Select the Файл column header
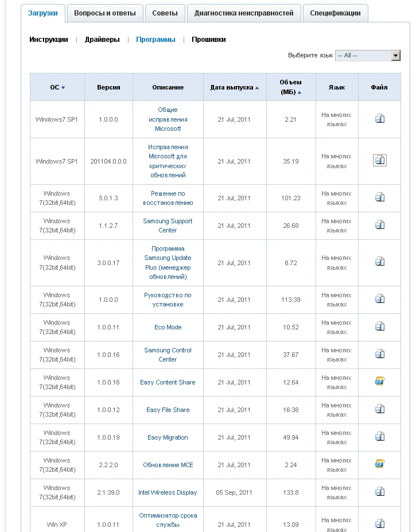The image size is (416, 532). (x=379, y=87)
